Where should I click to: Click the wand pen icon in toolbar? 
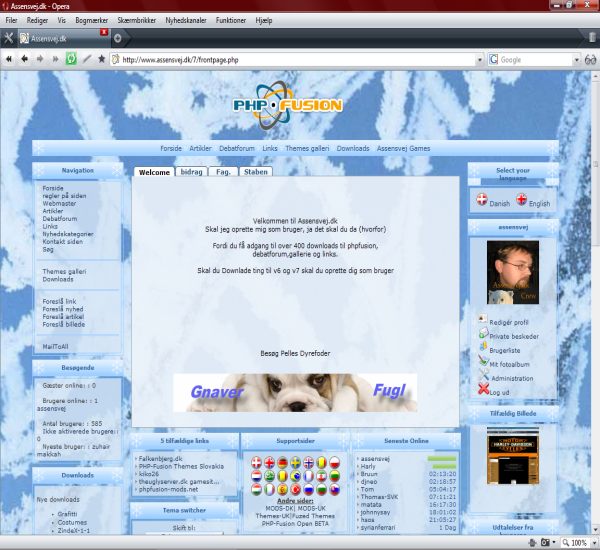point(87,59)
